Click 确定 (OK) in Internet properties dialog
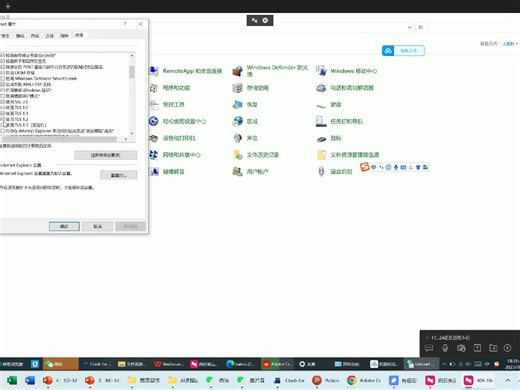This screenshot has width=520, height=390. pyautogui.click(x=64, y=226)
